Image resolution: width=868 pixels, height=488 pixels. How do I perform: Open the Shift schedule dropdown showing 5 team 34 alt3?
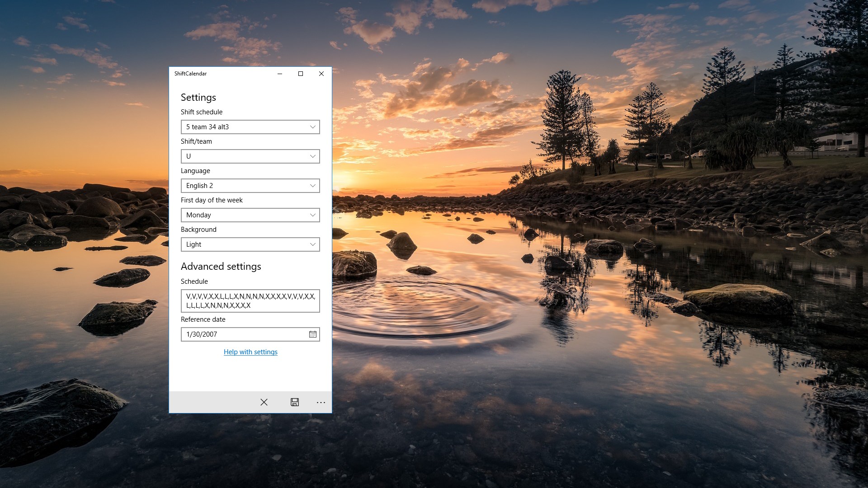click(250, 127)
